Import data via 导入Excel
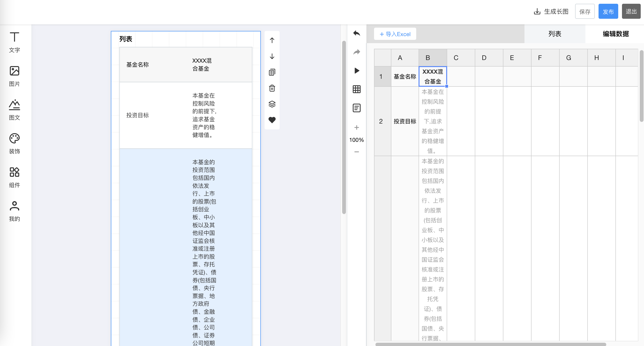 coord(395,34)
